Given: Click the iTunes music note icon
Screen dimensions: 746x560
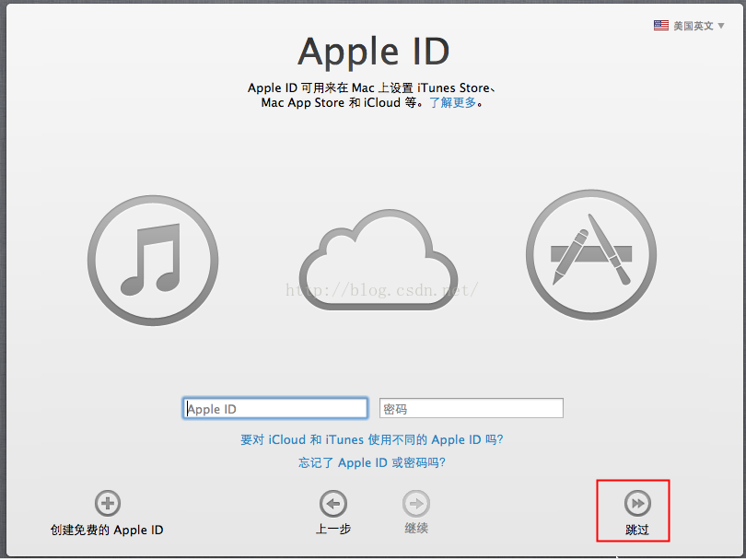Looking at the screenshot, I should (153, 260).
